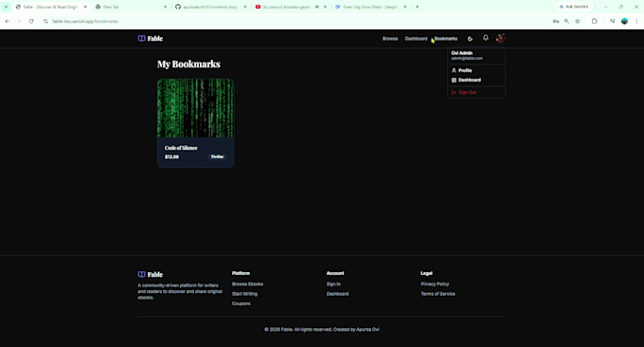644x347 pixels.
Task: Click Sign Out in user menu
Action: point(476,93)
